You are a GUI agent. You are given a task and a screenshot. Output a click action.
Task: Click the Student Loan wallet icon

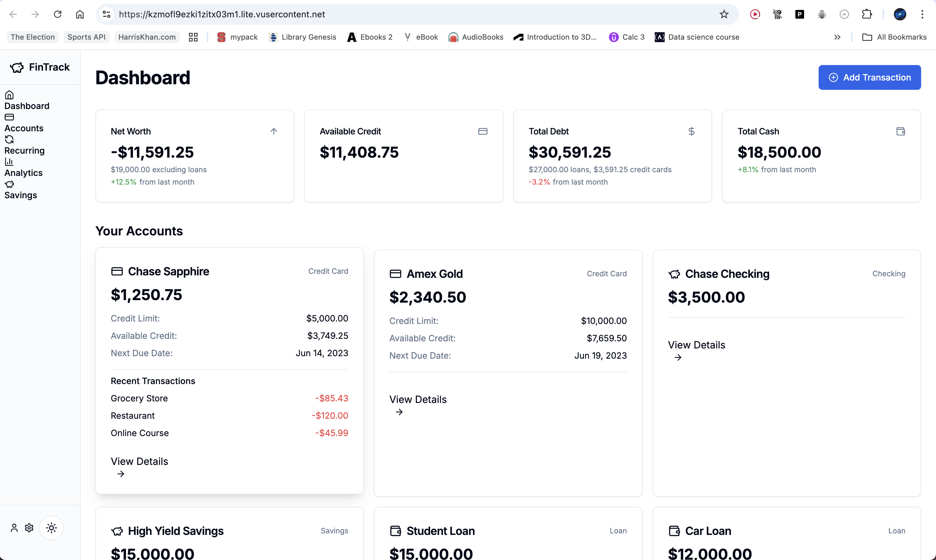point(396,531)
